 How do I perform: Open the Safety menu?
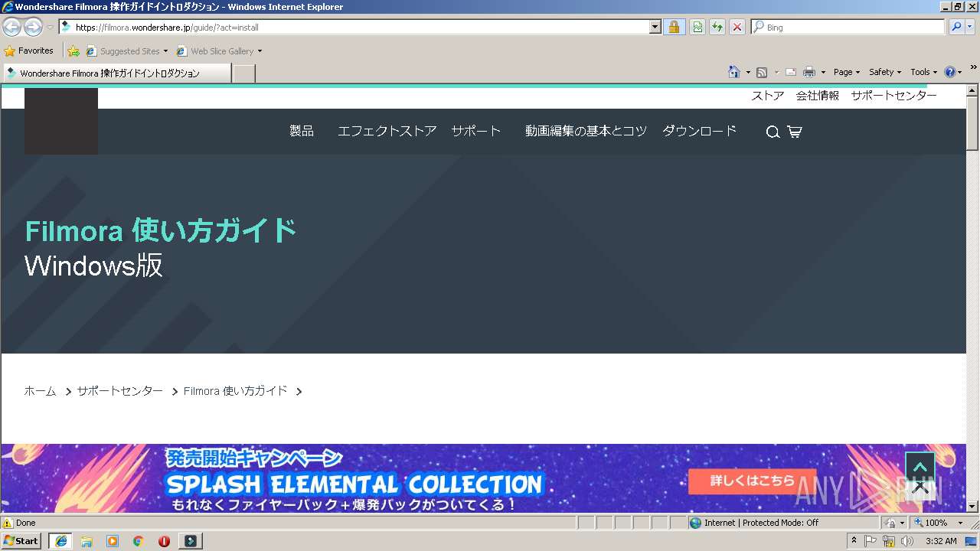[x=885, y=72]
